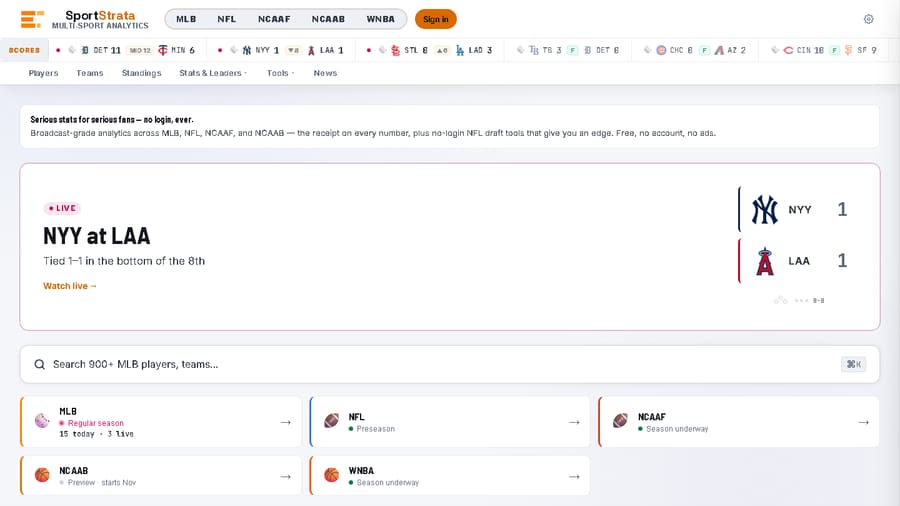This screenshot has width=900, height=506.
Task: Click the arrow on the WNBA card
Action: tap(574, 477)
